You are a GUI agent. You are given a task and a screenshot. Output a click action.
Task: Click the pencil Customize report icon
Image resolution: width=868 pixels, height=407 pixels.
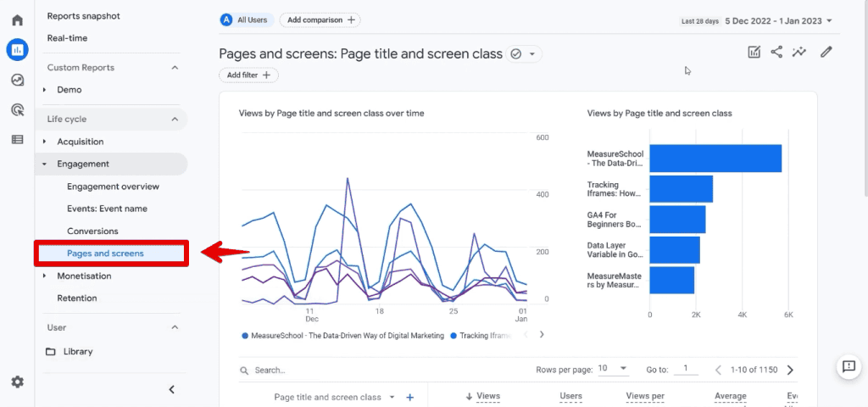(826, 52)
